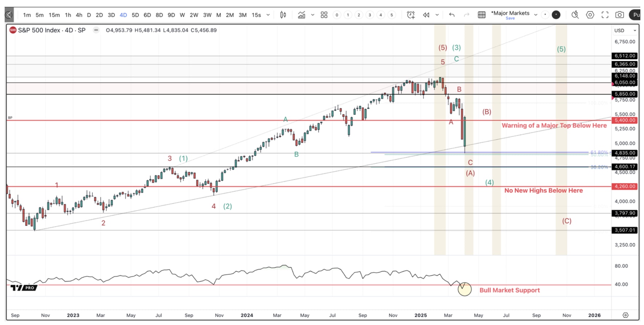
Task: Switch to the 5m timeframe
Action: tap(40, 15)
